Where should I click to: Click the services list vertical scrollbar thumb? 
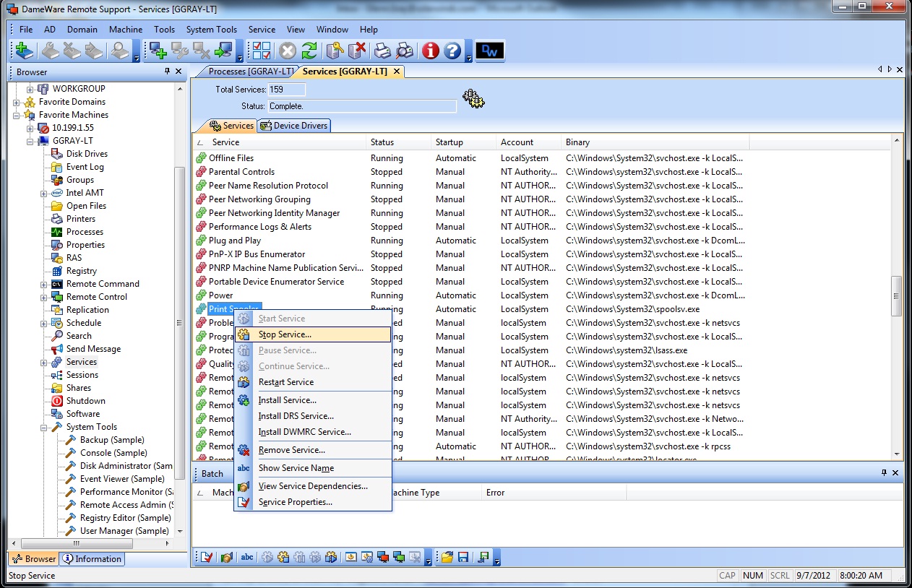point(897,295)
